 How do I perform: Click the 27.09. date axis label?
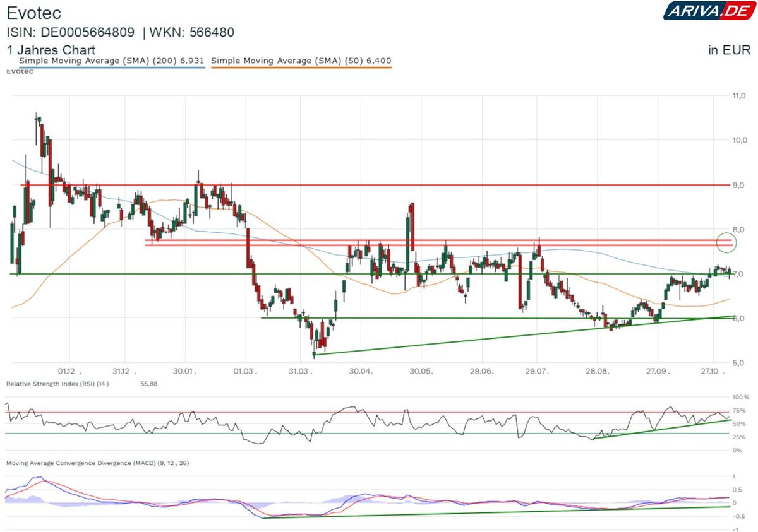(x=657, y=372)
